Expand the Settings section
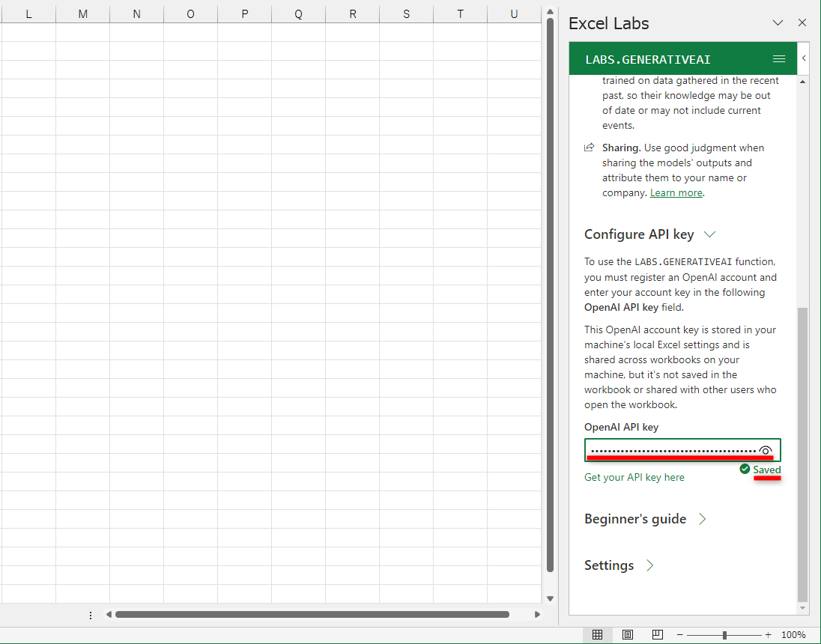 tap(649, 565)
